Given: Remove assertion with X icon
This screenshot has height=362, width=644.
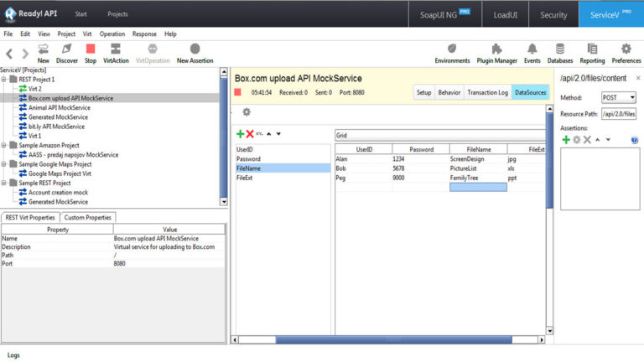Looking at the screenshot, I should click(587, 140).
